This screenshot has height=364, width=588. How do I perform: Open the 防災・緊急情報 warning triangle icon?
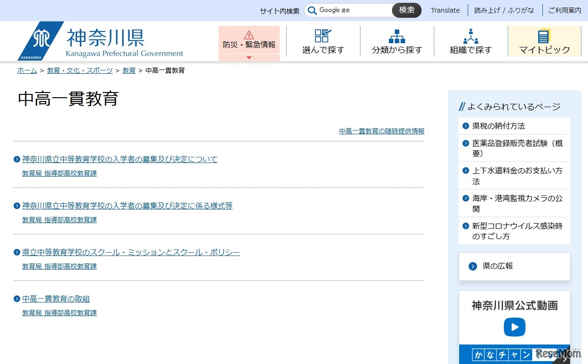(249, 35)
